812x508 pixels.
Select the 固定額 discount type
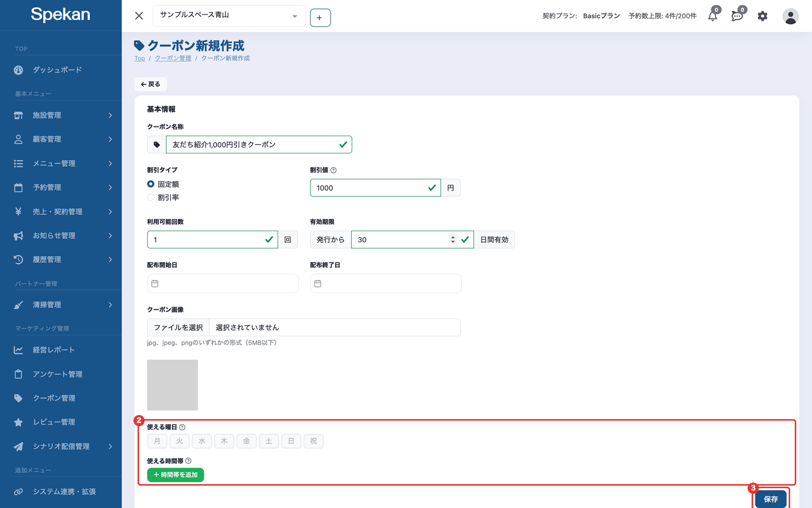[x=151, y=184]
